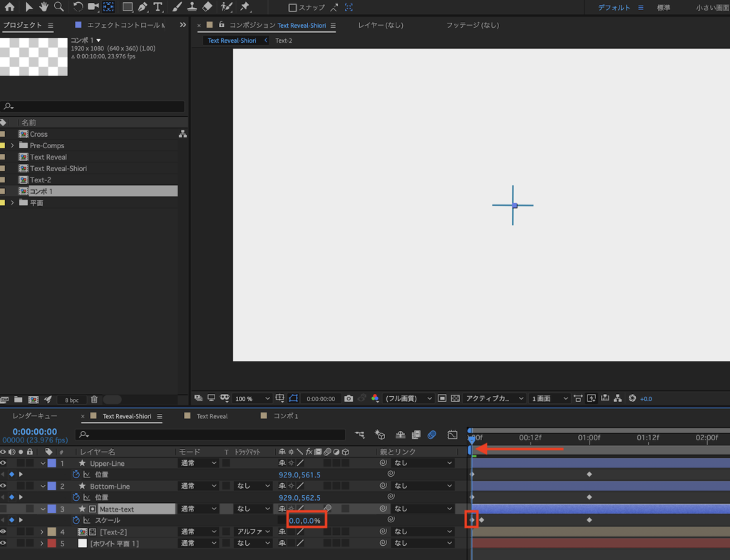Screen dimensions: 730x560
Task: Select the Hand tool in toolbar
Action: (x=43, y=7)
